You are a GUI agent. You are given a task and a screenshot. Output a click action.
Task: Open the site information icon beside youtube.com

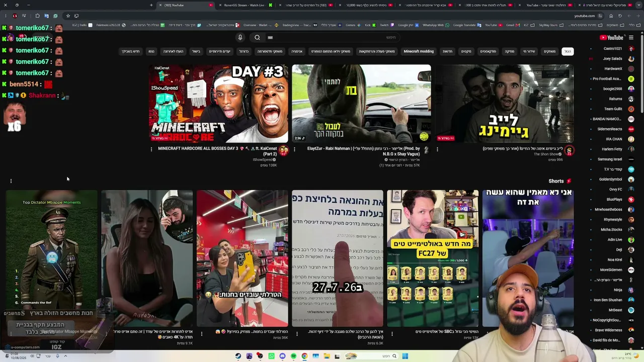pos(600,16)
